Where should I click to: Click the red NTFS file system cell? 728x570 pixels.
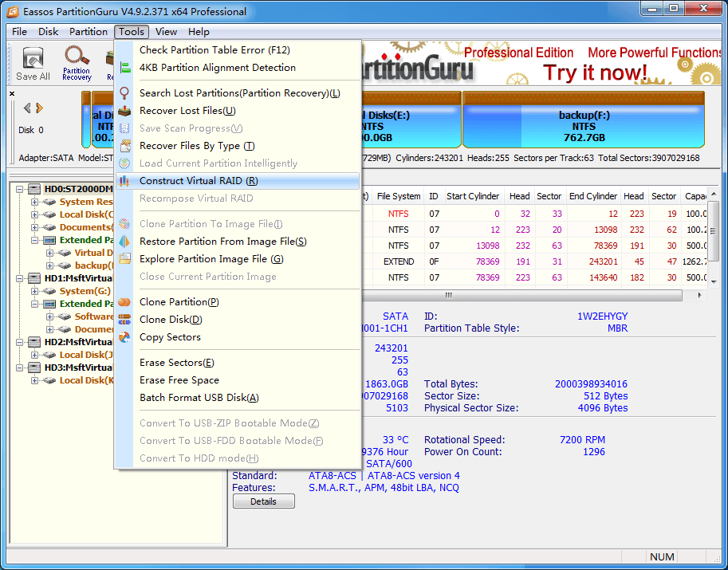pyautogui.click(x=399, y=214)
